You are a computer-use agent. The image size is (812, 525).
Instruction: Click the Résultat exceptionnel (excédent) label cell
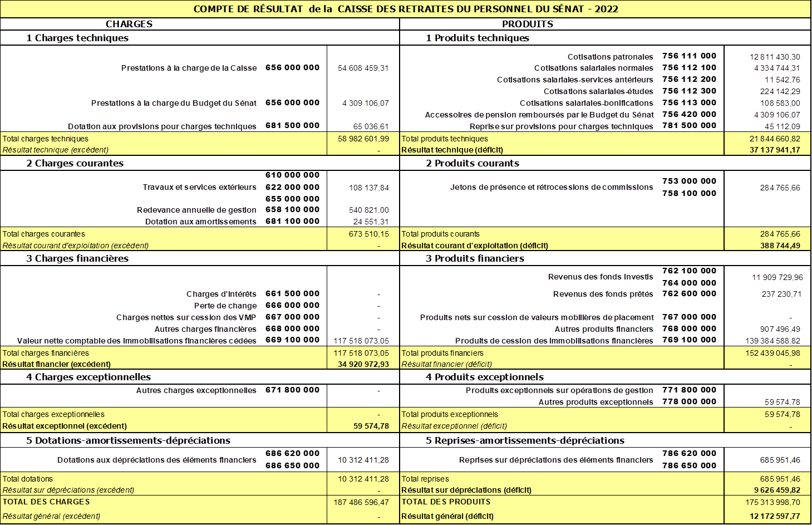(164, 426)
